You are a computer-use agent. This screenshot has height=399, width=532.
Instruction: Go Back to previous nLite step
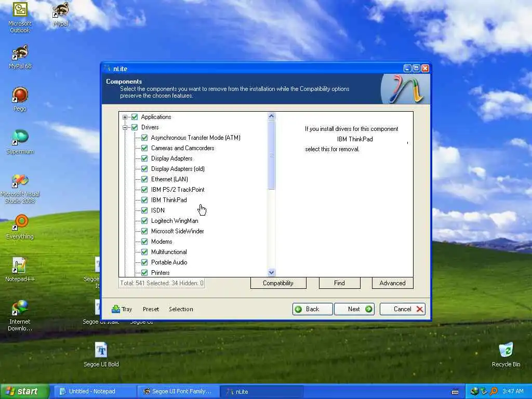pos(312,309)
